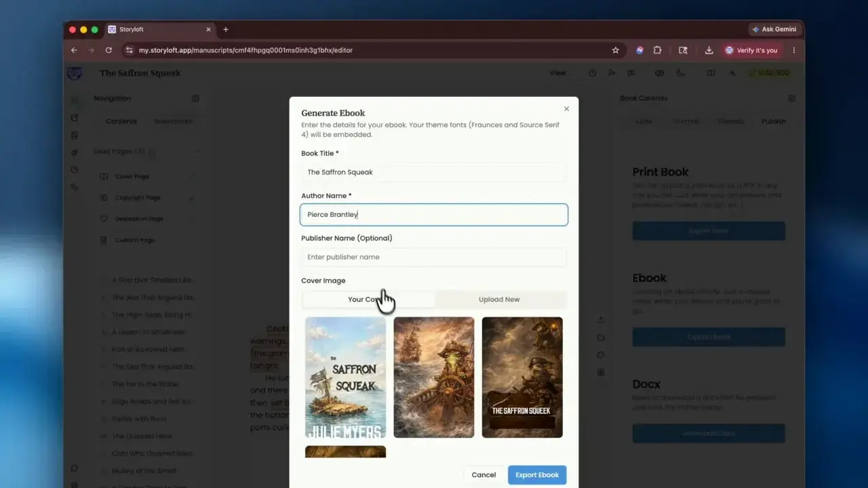Collapse the Navigation panel icon

click(x=195, y=98)
